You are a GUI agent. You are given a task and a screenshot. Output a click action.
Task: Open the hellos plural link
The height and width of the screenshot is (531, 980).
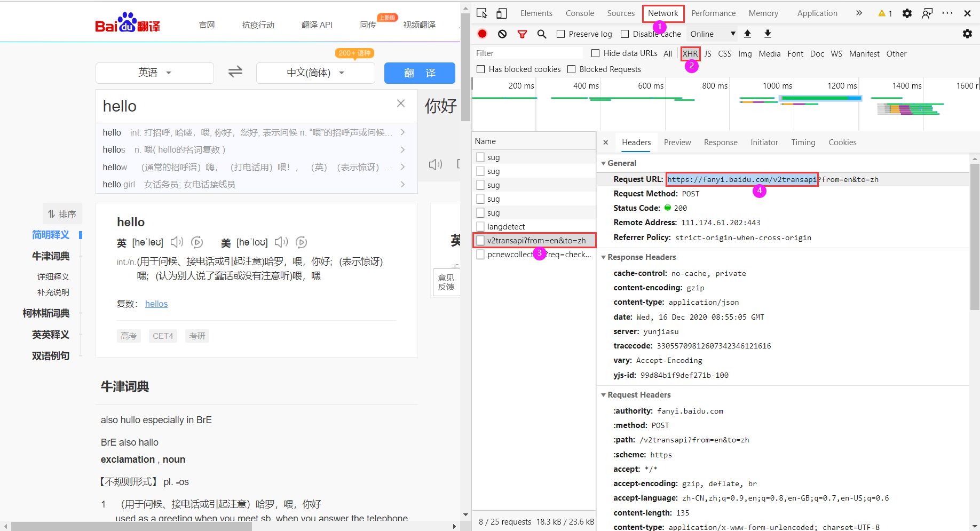tap(156, 304)
